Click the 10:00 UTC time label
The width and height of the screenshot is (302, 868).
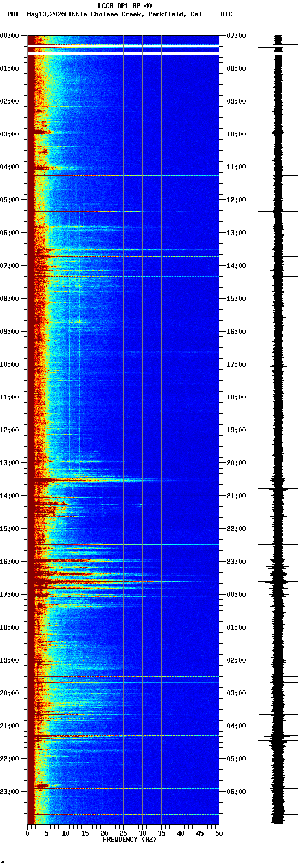[236, 134]
